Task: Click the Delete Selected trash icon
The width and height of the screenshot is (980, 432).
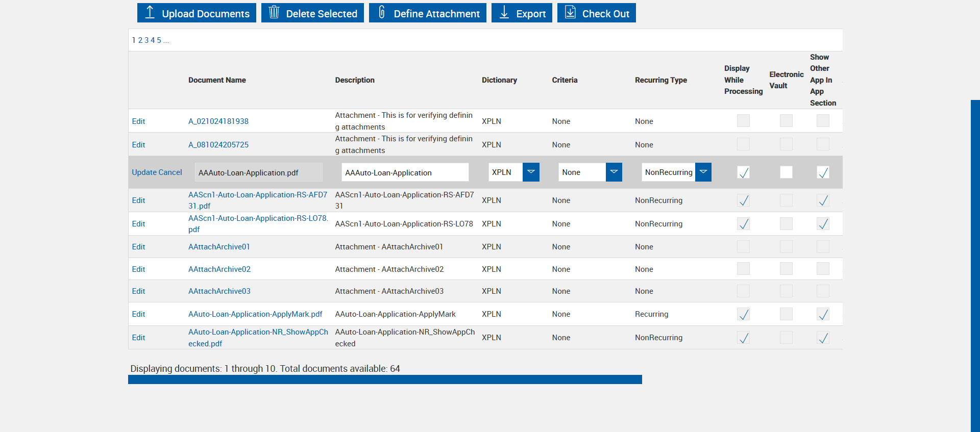Action: click(274, 12)
